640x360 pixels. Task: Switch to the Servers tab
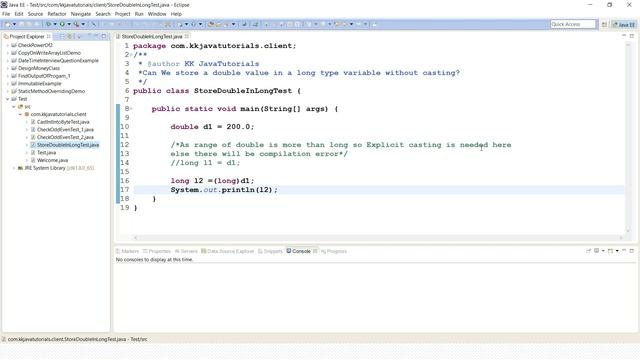tap(186, 251)
